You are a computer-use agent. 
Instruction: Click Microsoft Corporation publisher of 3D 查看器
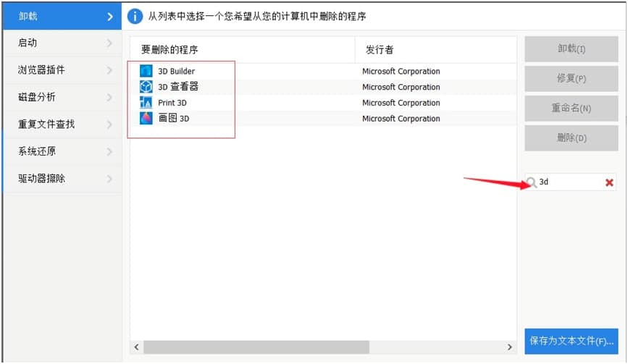(x=401, y=87)
